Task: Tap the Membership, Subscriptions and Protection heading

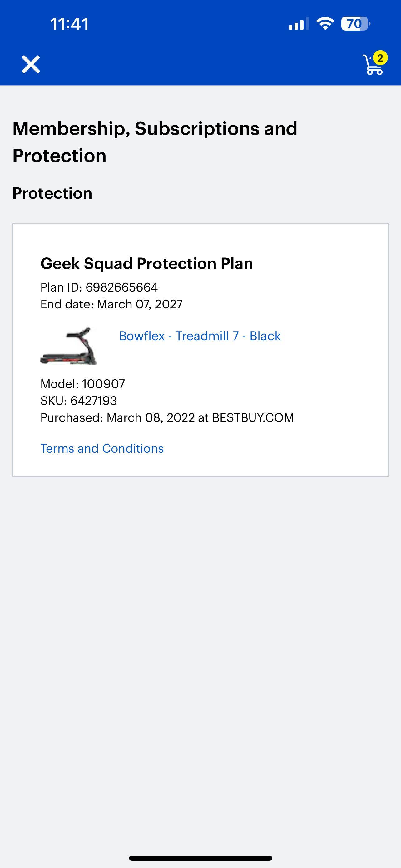Action: pos(155,142)
